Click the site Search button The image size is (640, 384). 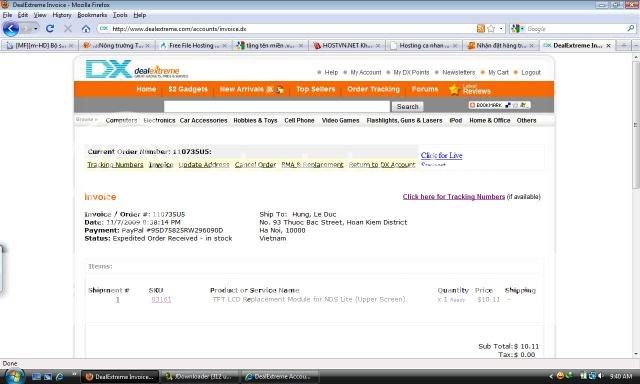[x=407, y=107]
